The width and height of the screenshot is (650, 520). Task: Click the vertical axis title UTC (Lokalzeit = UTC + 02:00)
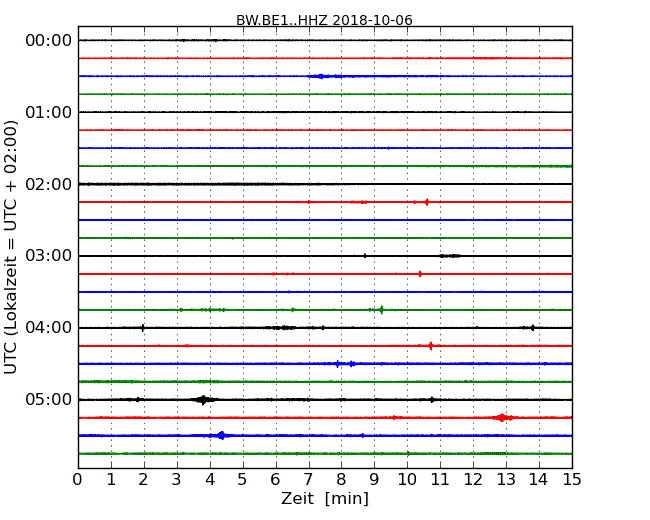[x=10, y=248]
